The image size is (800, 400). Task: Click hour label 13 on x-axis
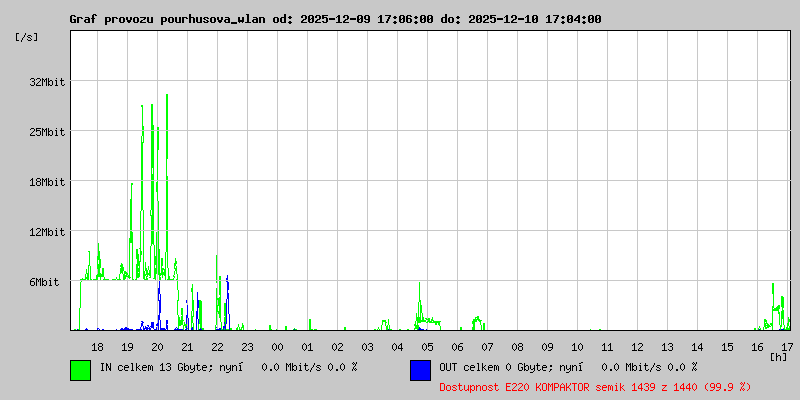coord(667,347)
